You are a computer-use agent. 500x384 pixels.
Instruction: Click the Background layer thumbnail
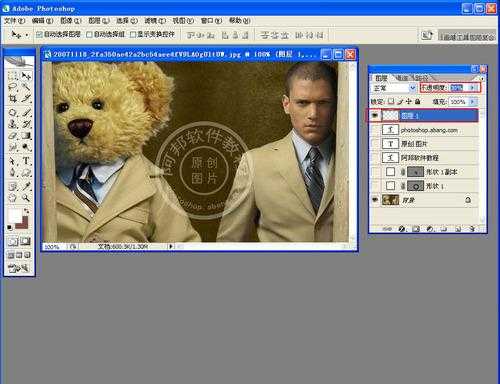(390, 200)
